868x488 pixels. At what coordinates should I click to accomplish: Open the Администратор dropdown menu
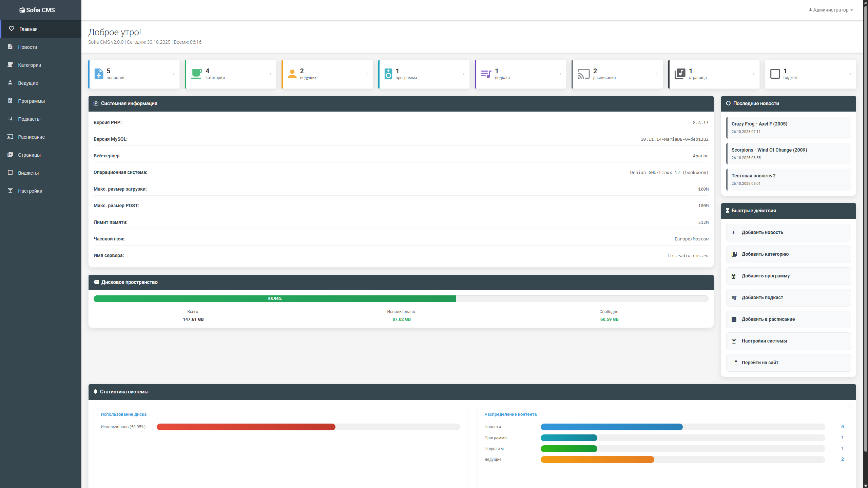point(829,10)
